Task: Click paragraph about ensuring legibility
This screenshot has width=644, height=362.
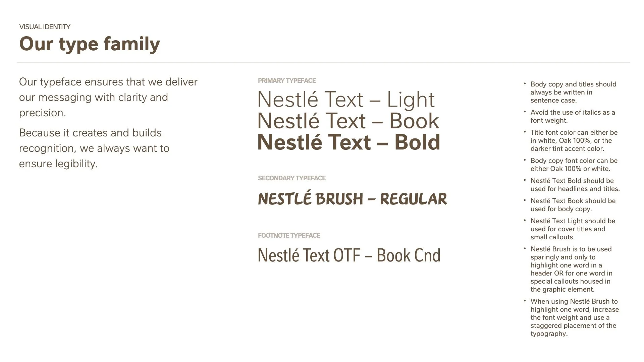Action: (94, 148)
